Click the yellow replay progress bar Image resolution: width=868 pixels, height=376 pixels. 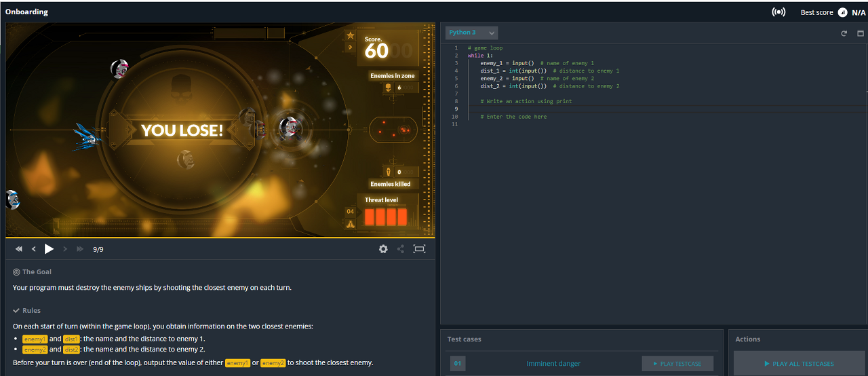(x=220, y=238)
